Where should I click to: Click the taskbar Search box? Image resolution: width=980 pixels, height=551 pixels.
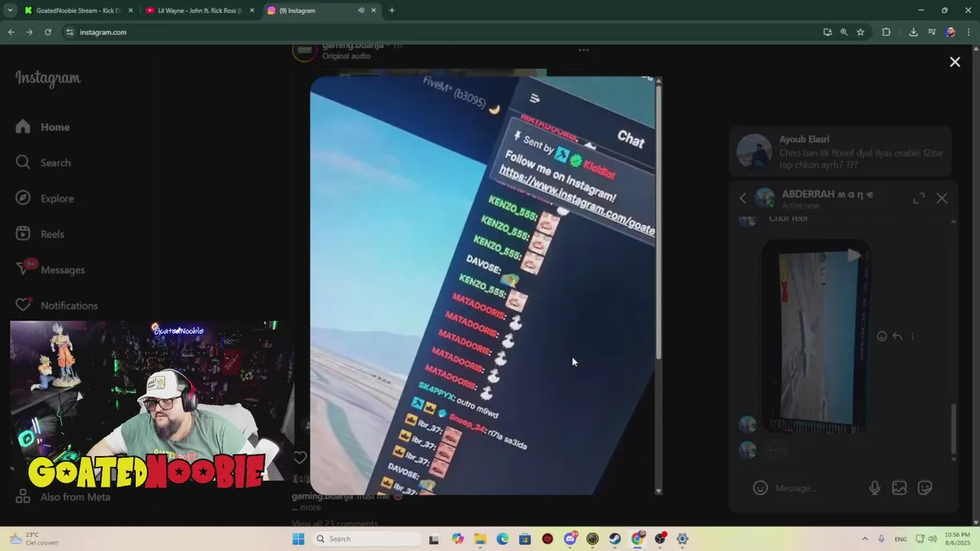point(367,539)
